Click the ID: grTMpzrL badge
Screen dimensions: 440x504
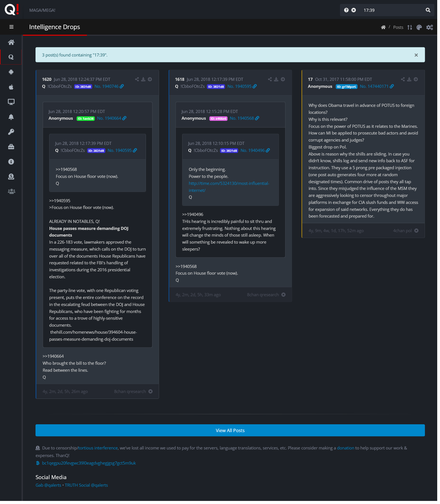346,87
